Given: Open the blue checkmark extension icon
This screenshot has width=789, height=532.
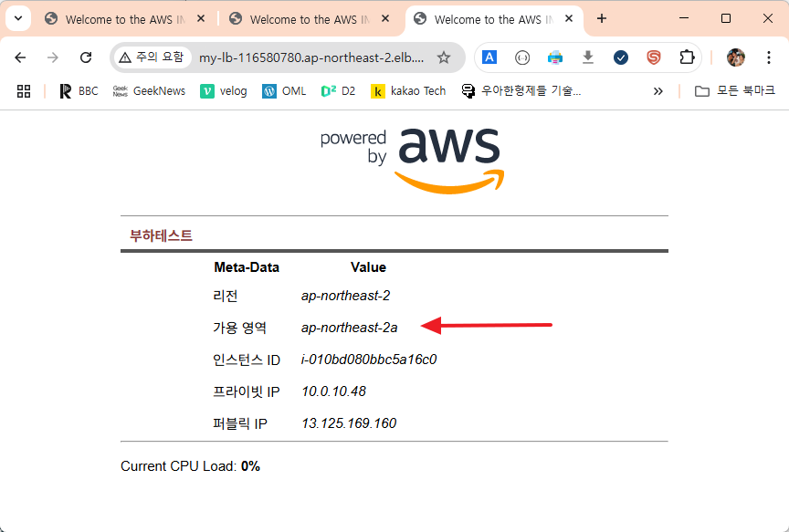Looking at the screenshot, I should coord(621,58).
